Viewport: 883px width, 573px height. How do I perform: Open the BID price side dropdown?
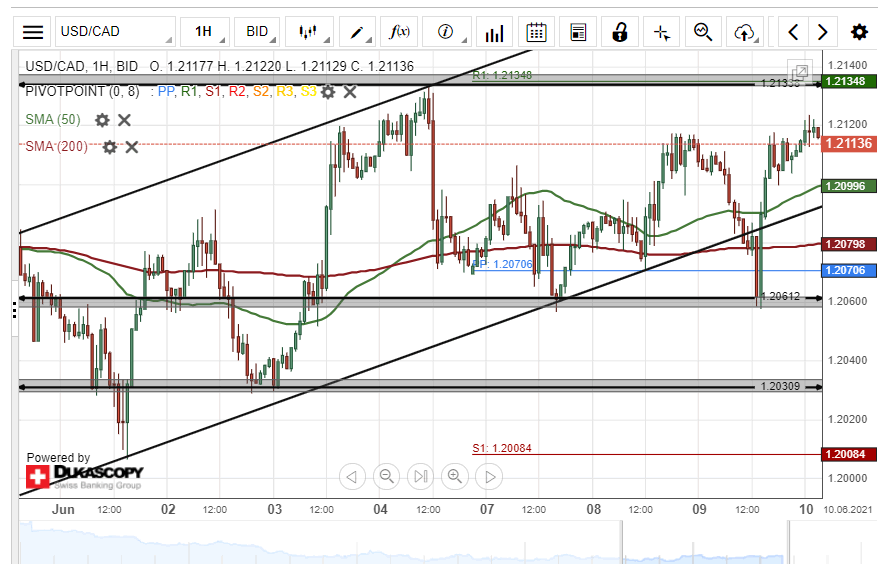pos(257,32)
